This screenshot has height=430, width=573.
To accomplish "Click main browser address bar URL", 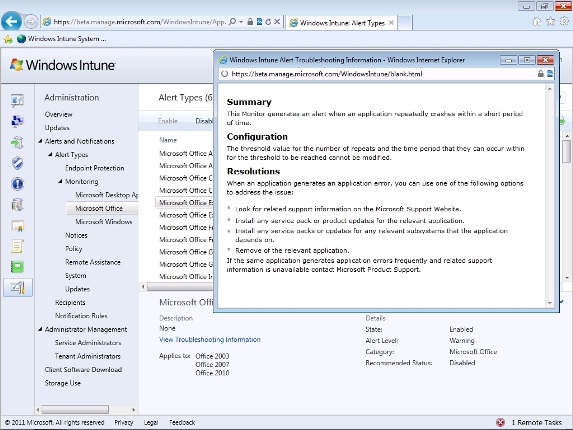I will click(140, 22).
